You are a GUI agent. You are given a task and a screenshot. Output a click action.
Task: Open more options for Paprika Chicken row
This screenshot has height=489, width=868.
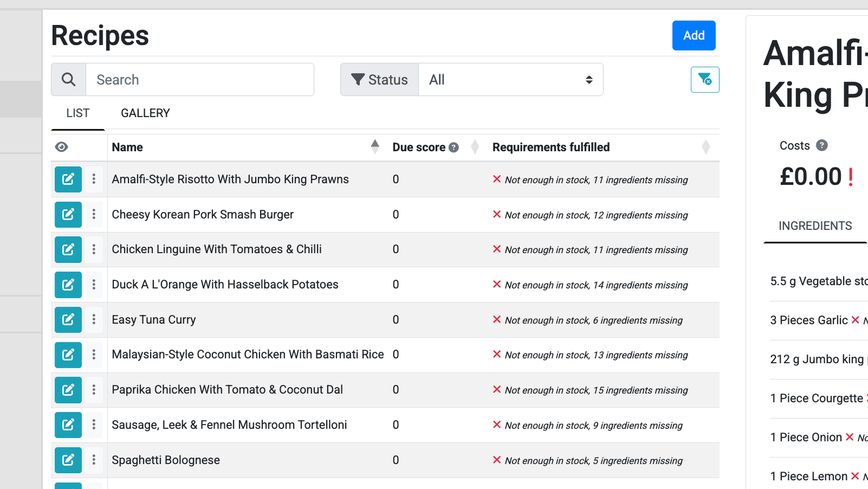click(x=94, y=389)
